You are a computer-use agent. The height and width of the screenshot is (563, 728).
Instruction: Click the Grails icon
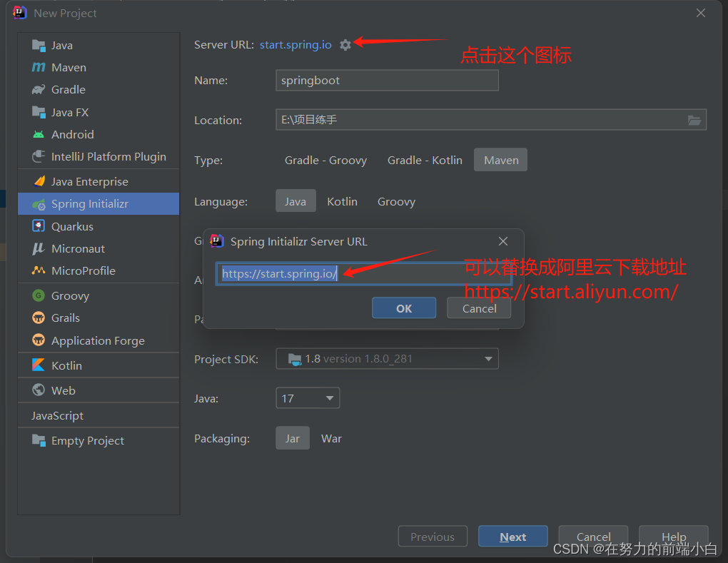coord(39,318)
